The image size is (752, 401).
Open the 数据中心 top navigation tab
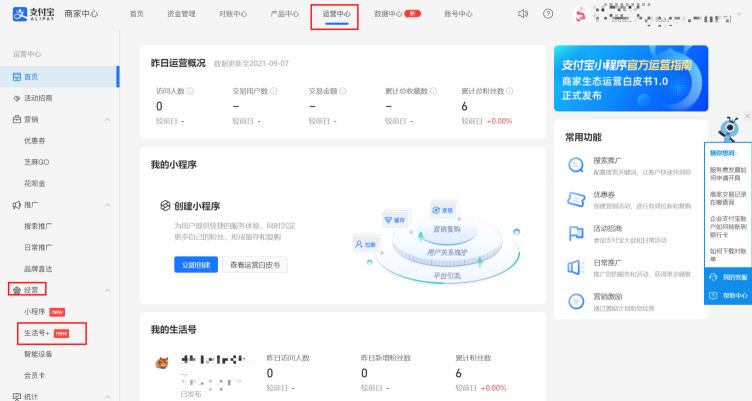388,14
